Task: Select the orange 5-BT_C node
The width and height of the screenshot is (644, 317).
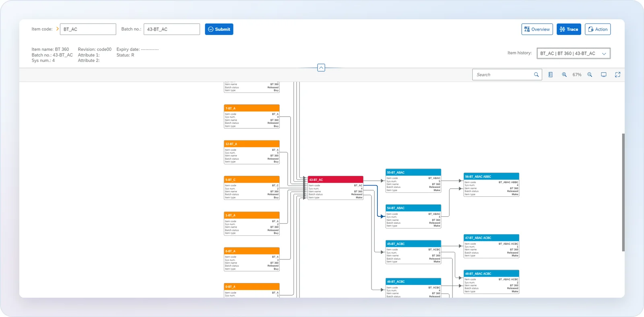Action: click(x=252, y=188)
